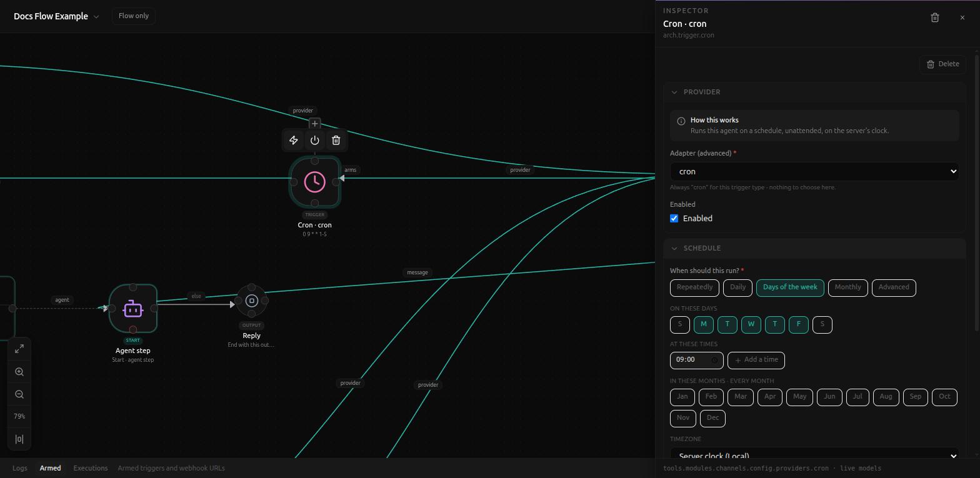Toggle the Jan month button

click(682, 397)
